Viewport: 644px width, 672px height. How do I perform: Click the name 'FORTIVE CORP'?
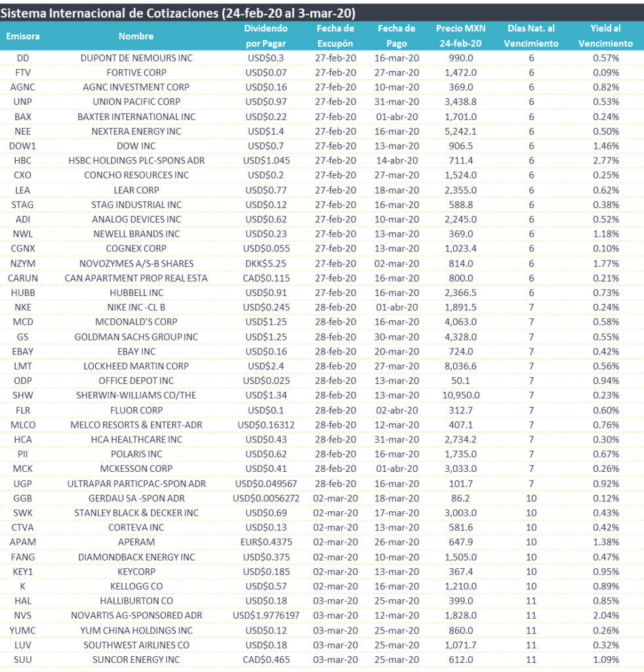click(136, 72)
